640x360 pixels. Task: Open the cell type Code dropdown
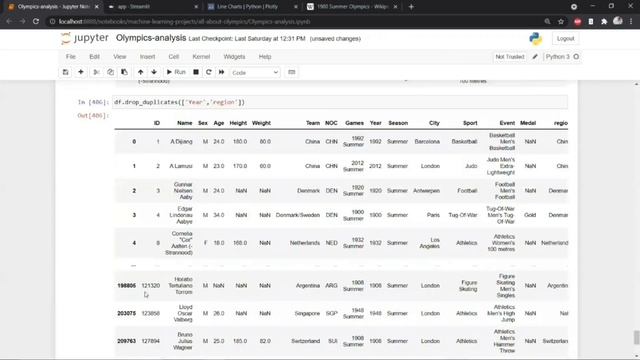255,73
